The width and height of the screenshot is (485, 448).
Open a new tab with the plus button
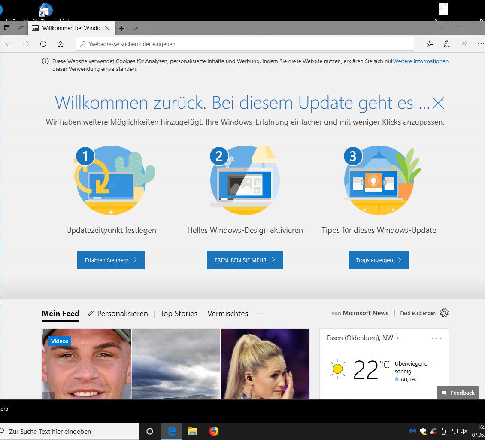tap(122, 28)
